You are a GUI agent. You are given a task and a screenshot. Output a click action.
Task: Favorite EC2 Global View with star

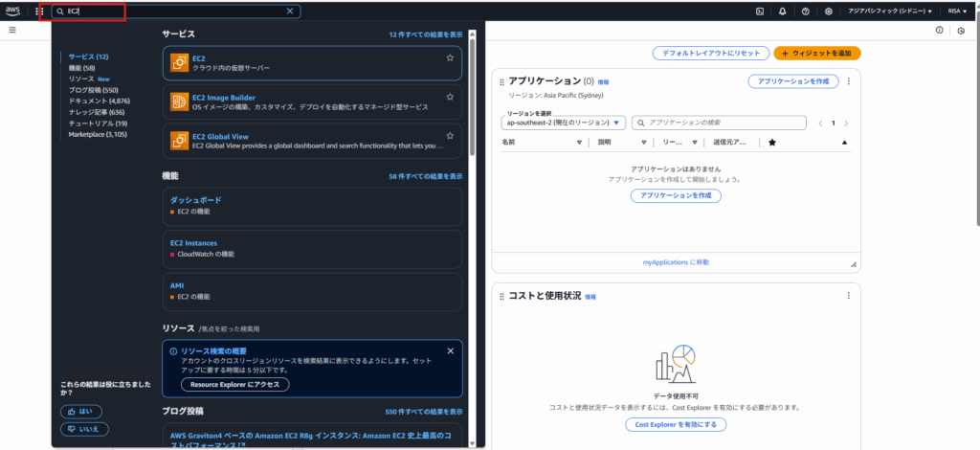tap(450, 136)
